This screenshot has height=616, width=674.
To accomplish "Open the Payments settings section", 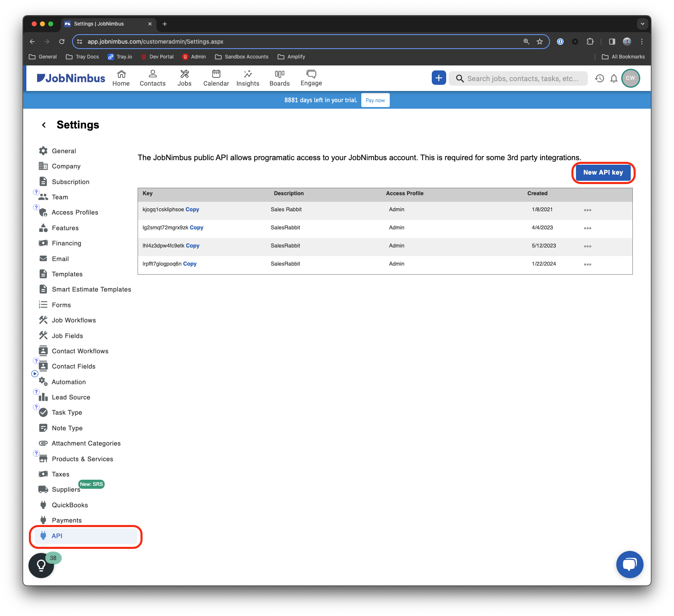I will click(67, 520).
